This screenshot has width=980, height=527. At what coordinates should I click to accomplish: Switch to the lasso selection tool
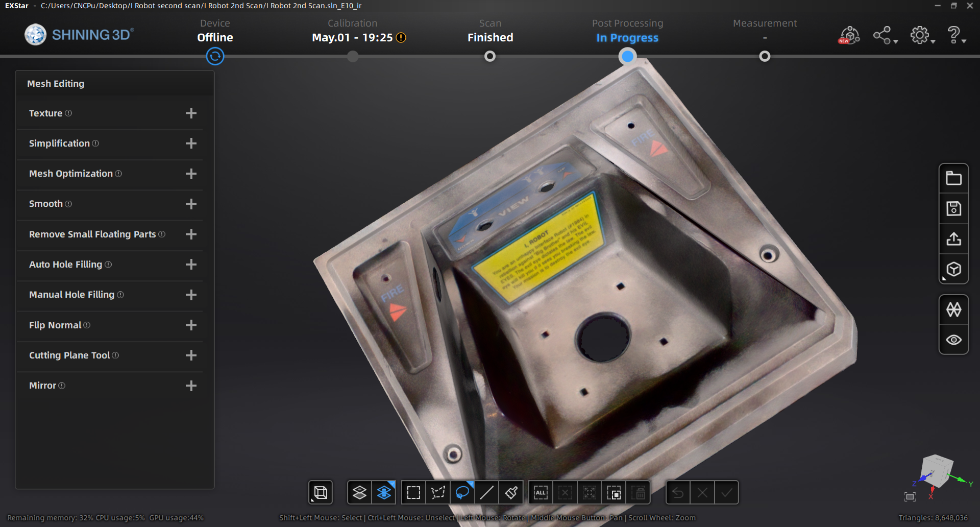(x=462, y=492)
